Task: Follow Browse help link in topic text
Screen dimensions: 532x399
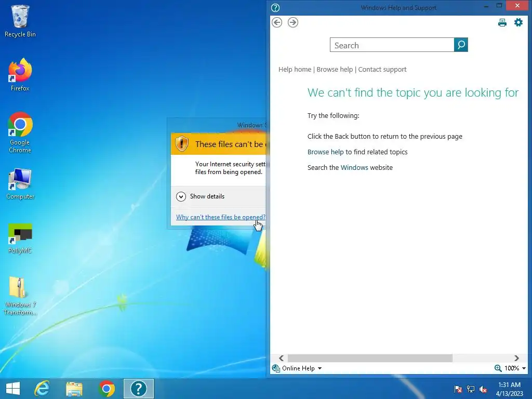Action: coord(325,152)
